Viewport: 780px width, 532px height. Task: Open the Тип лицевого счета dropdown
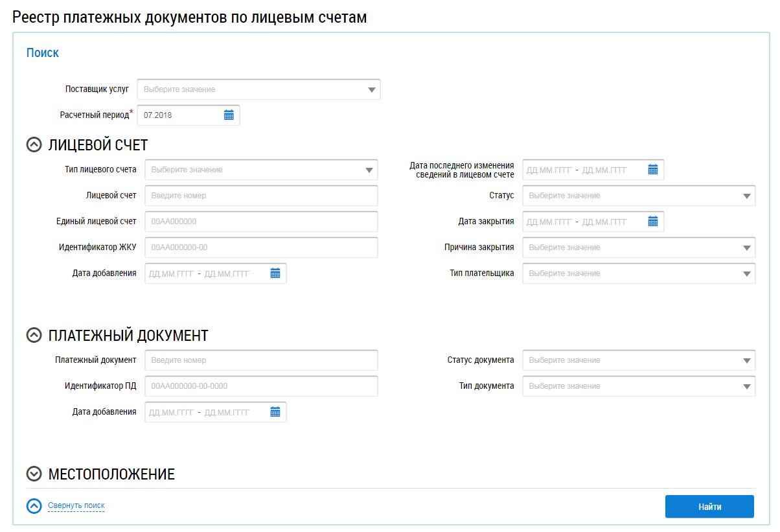click(261, 170)
